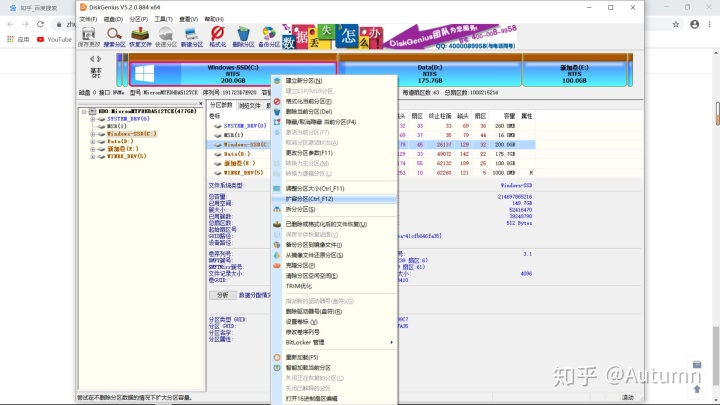Open the YouTube bookmark in browser
The image size is (720, 405).
[54, 39]
